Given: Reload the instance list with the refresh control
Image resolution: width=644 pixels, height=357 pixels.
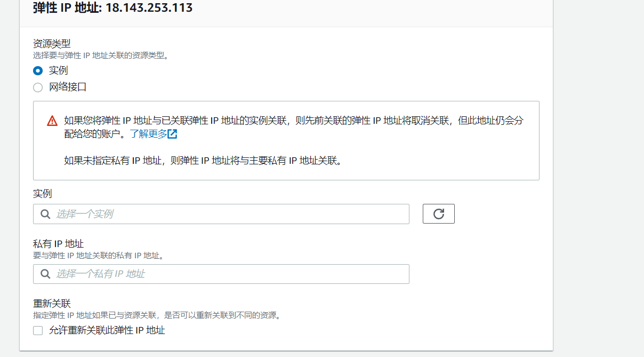Looking at the screenshot, I should point(438,213).
